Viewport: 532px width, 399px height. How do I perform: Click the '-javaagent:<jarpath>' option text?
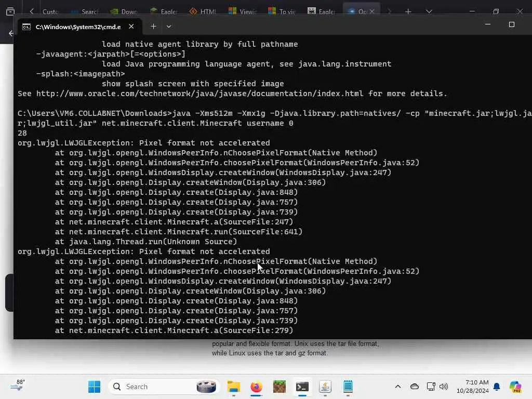coord(111,54)
